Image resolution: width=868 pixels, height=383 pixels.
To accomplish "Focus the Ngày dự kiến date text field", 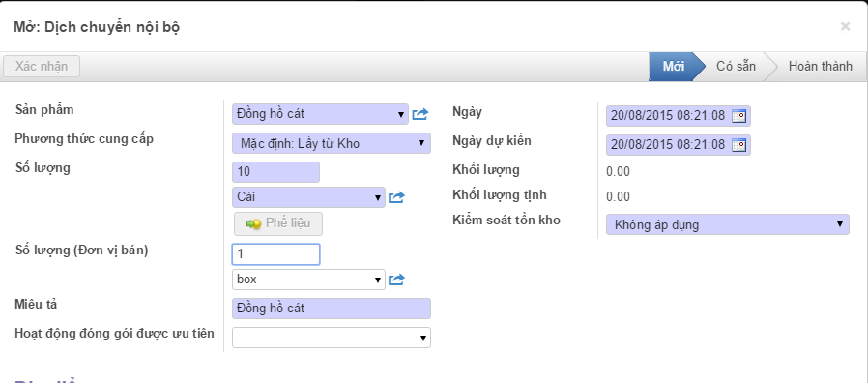I will point(668,145).
